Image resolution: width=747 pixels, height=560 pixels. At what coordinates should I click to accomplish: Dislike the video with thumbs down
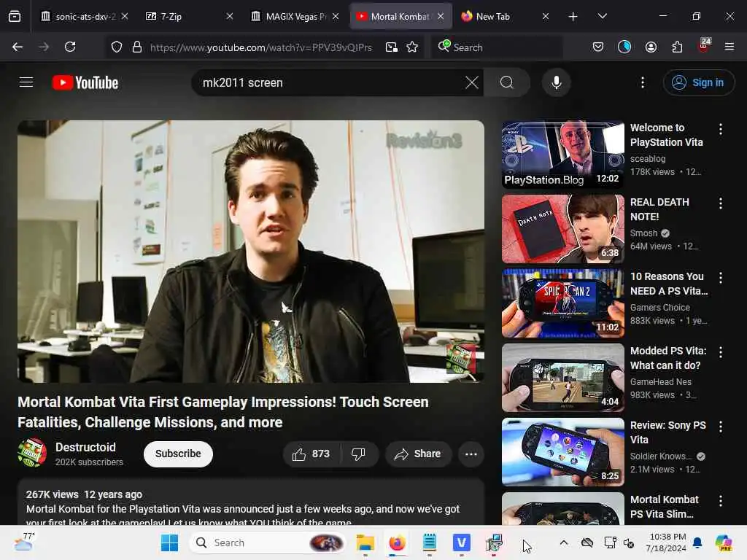(359, 454)
